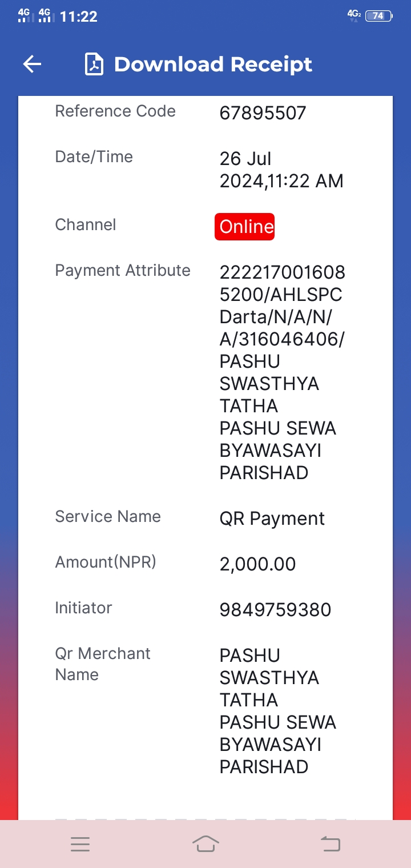Image resolution: width=411 pixels, height=868 pixels.
Task: Tap the Amount(NPR) label
Action: [106, 562]
